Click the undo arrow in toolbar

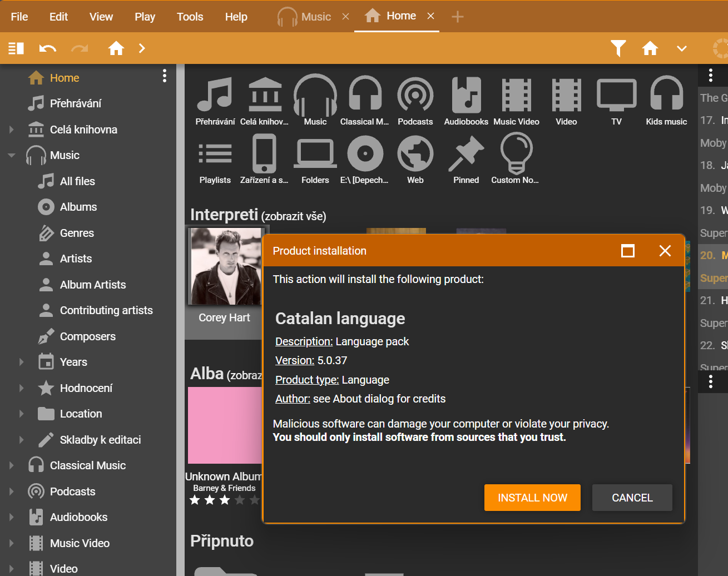(48, 48)
